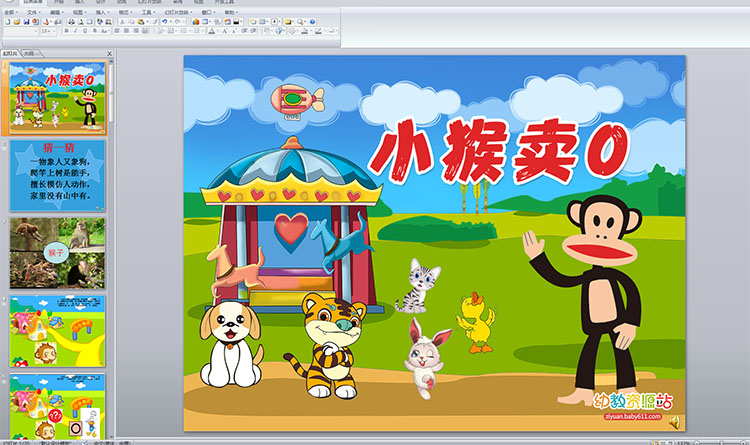Open Help via the blue question mark icon
Screen dimensions: 750x445
312,22
